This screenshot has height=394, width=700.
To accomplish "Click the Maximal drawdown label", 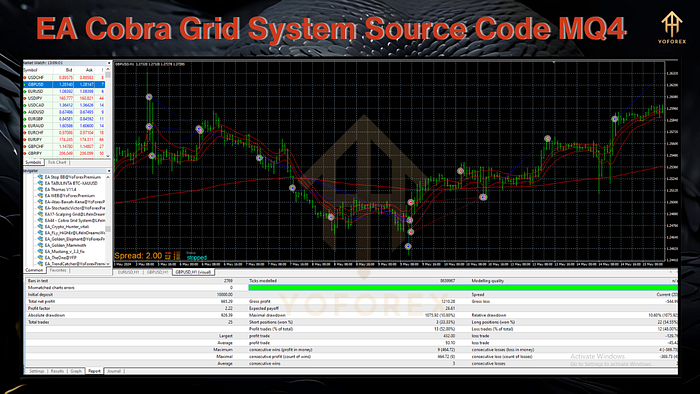I will click(x=267, y=315).
